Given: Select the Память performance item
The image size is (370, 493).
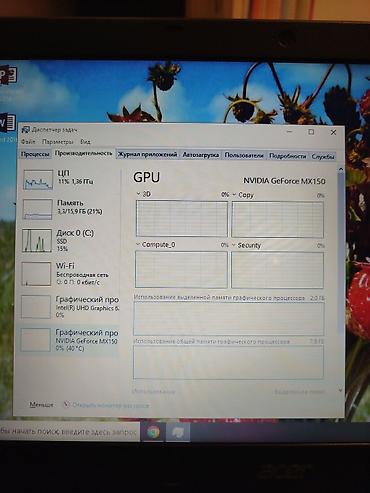Looking at the screenshot, I should 70,209.
